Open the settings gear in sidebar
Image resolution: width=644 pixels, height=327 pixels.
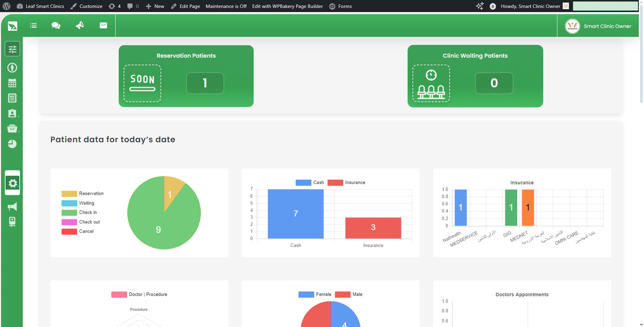coord(12,183)
